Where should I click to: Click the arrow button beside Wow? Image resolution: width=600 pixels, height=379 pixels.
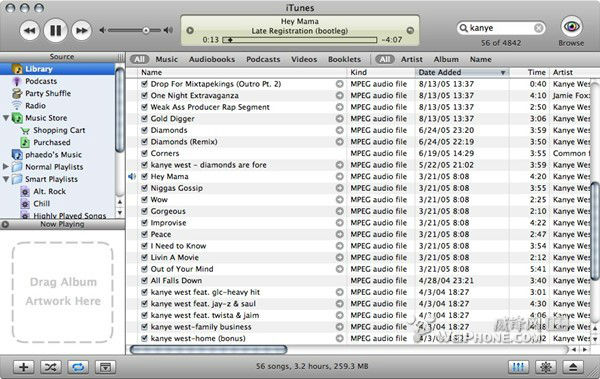[339, 199]
